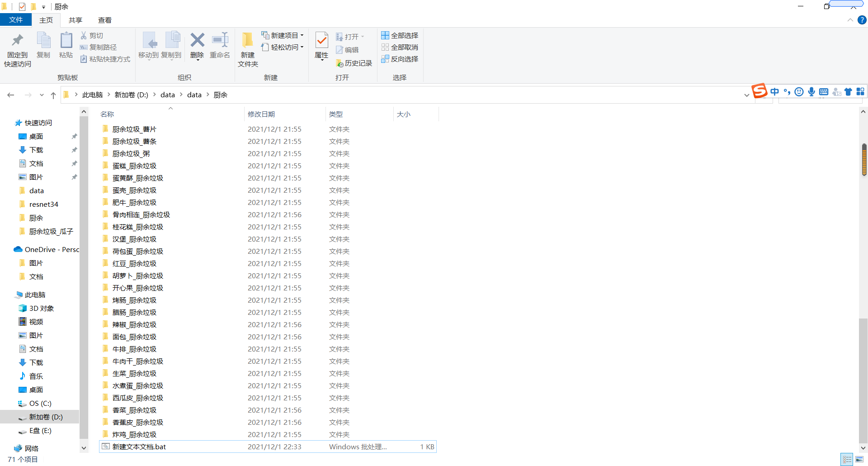
Task: Open the Sogou emoji panel
Action: point(799,91)
